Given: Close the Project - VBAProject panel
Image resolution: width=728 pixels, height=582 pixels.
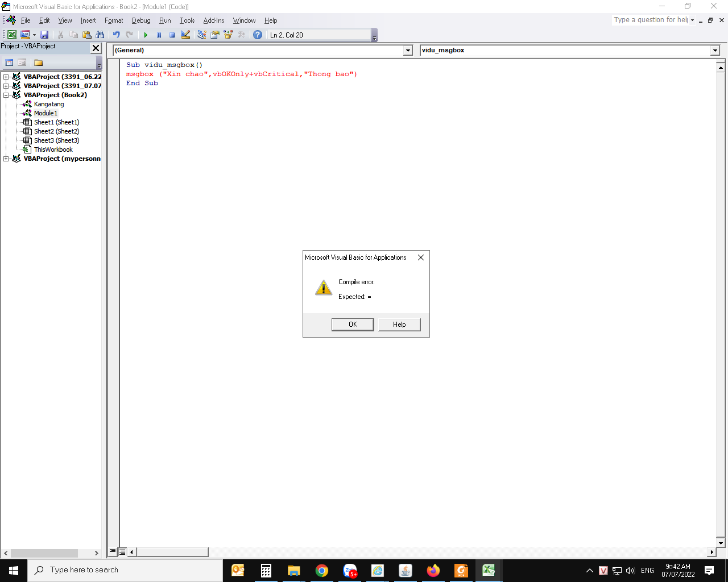Looking at the screenshot, I should pos(96,48).
